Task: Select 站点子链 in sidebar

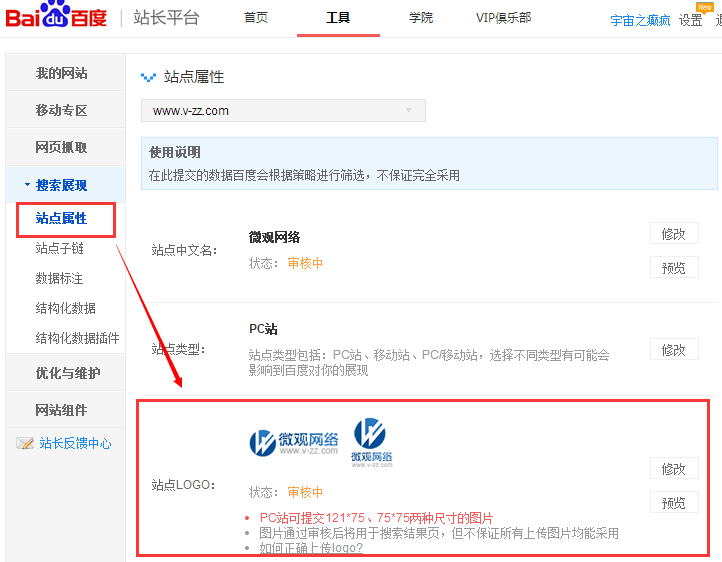Action: [59, 249]
